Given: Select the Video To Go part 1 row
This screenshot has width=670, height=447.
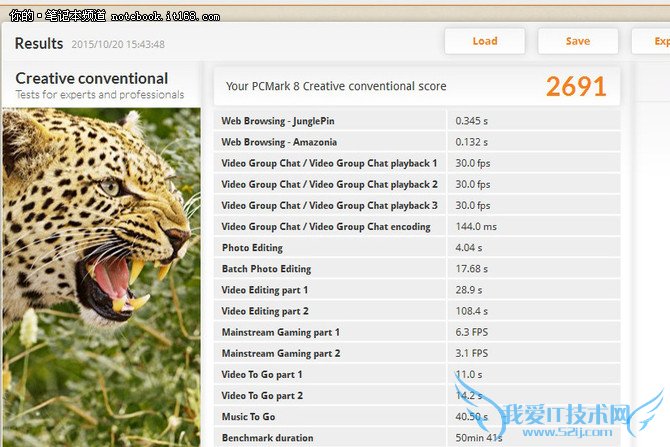Looking at the screenshot, I should coord(417,375).
